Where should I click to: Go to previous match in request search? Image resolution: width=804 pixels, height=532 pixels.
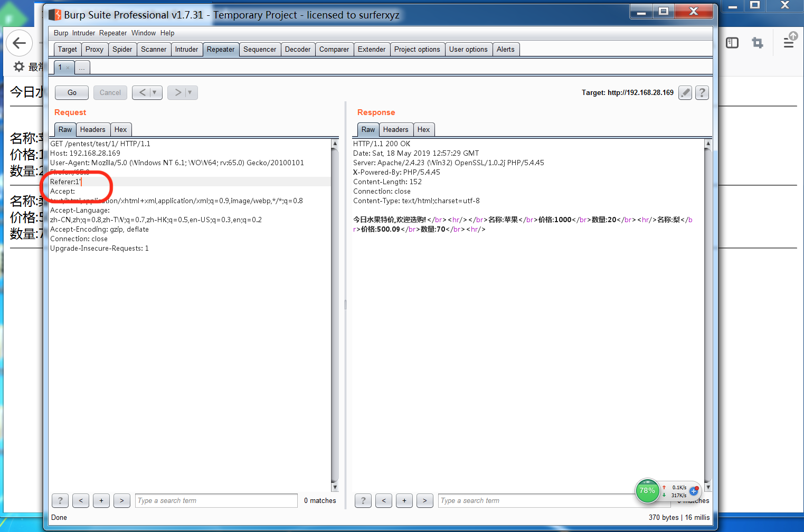click(81, 500)
